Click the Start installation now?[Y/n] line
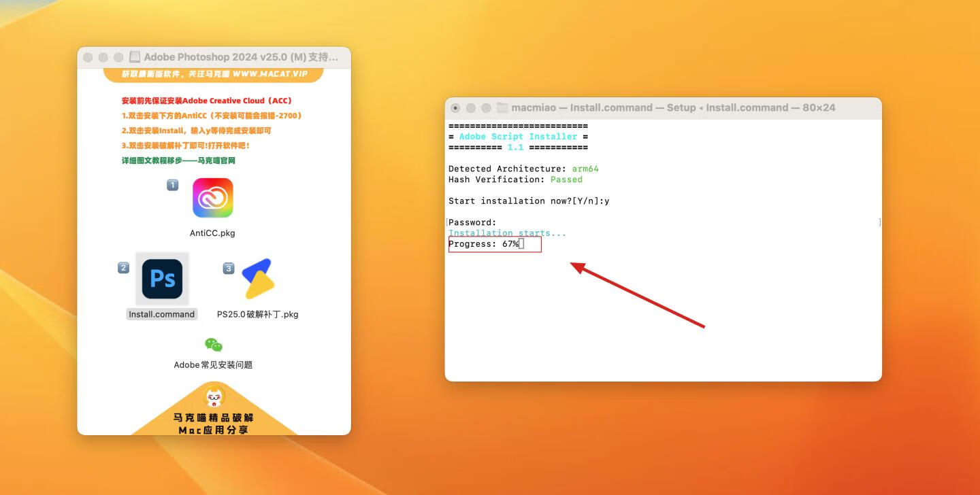 pos(529,201)
